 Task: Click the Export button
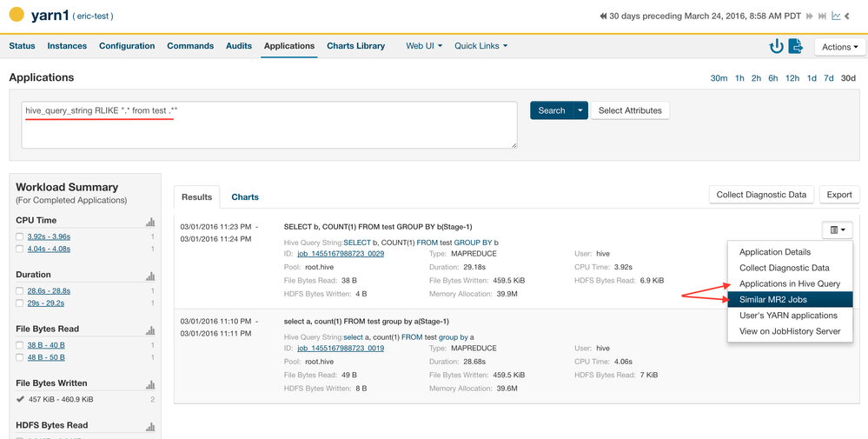pyautogui.click(x=839, y=195)
